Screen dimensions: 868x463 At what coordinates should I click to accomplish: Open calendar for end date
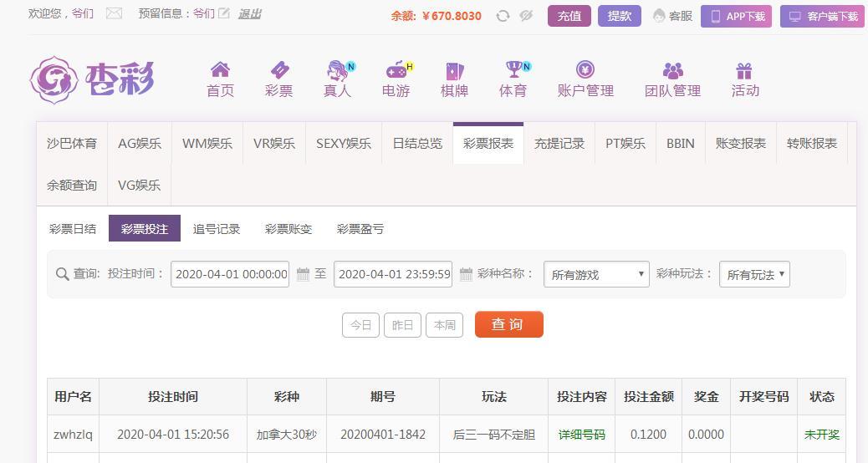pos(466,274)
